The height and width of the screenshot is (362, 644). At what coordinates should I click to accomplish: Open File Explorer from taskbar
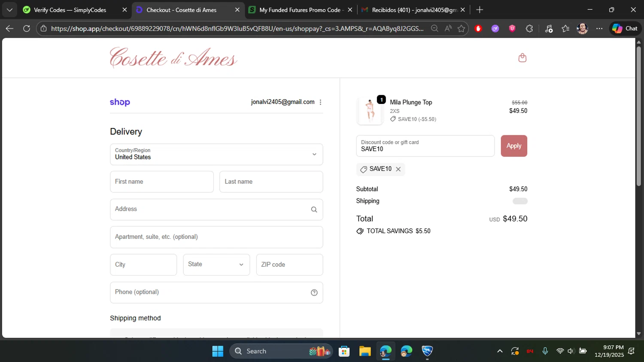365,351
